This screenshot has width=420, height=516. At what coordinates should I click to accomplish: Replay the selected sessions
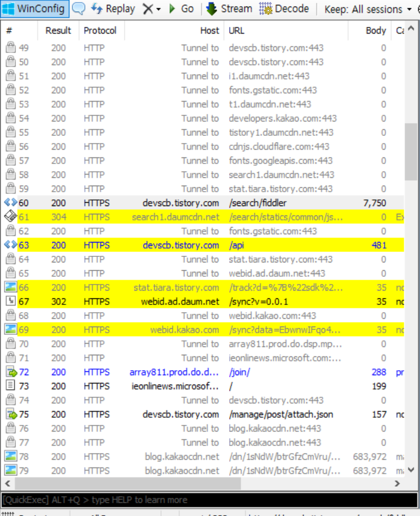coord(113,8)
